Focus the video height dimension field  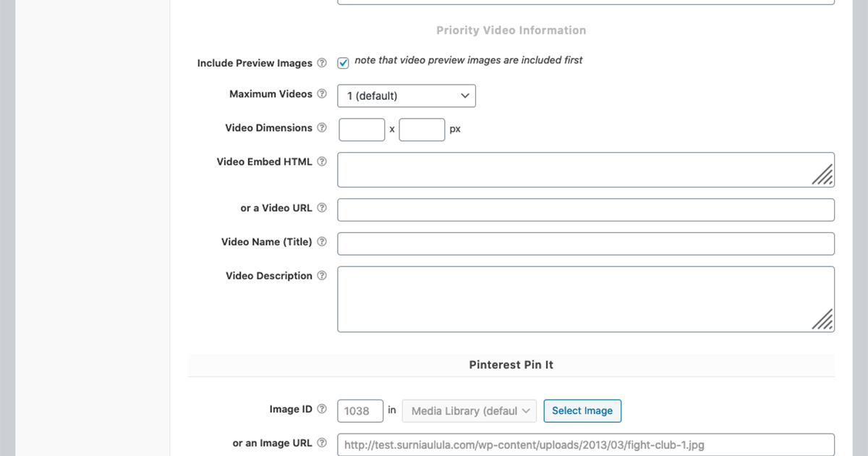coord(422,130)
